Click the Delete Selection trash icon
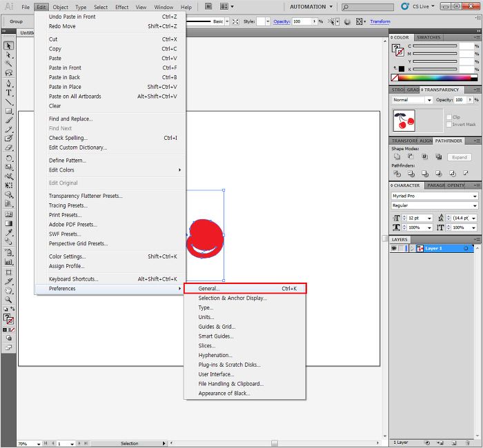Viewport: 483px width, 448px height. (467, 442)
